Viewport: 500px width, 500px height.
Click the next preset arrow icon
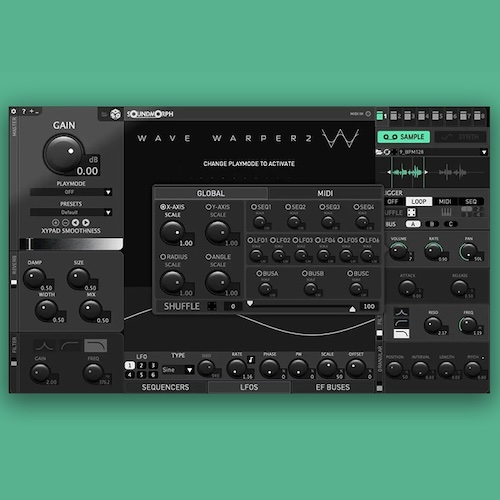86,222
